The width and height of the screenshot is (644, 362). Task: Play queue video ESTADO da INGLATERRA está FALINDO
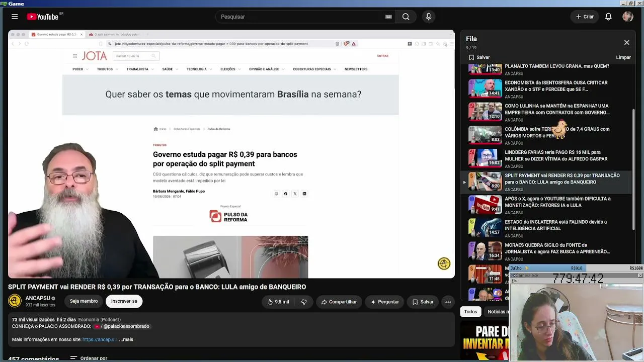pos(547,228)
